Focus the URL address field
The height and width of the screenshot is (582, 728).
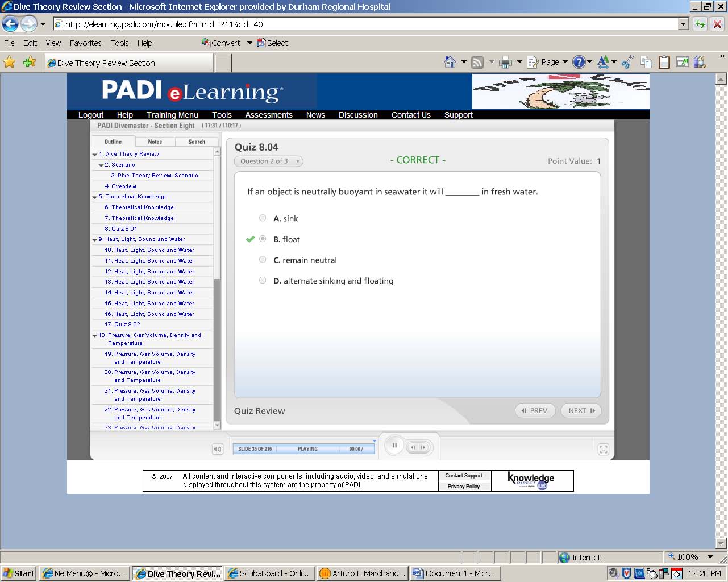coord(366,24)
